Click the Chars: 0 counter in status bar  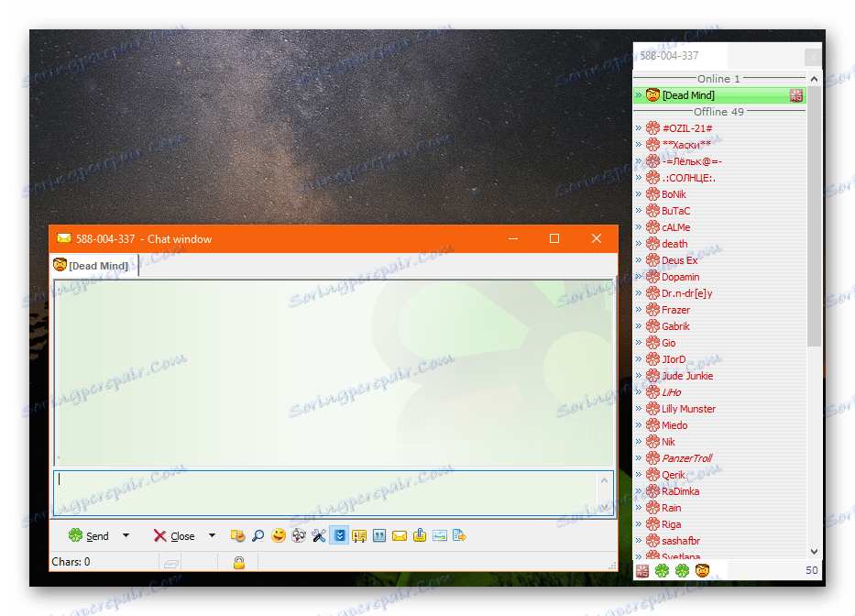(71, 562)
